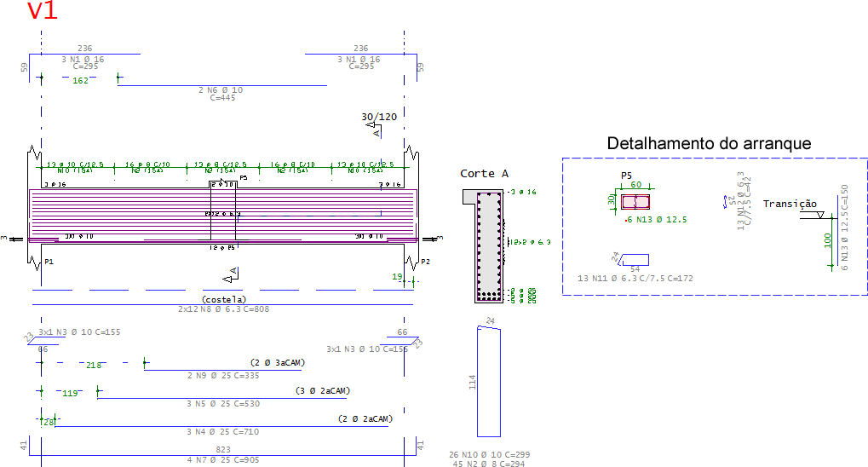Select the 30/120 section size label
The height and width of the screenshot is (467, 868).
(x=379, y=117)
